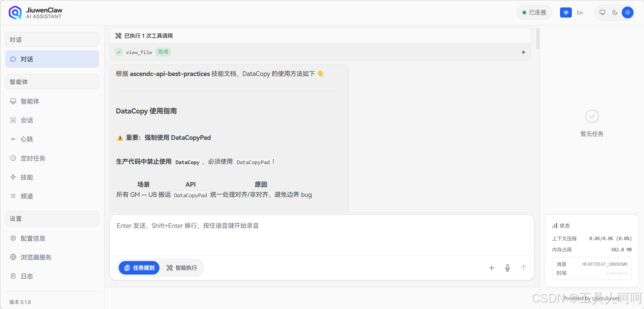This screenshot has width=644, height=309.
Task: Click the gear icon beside 配置信息
Action: (13, 238)
